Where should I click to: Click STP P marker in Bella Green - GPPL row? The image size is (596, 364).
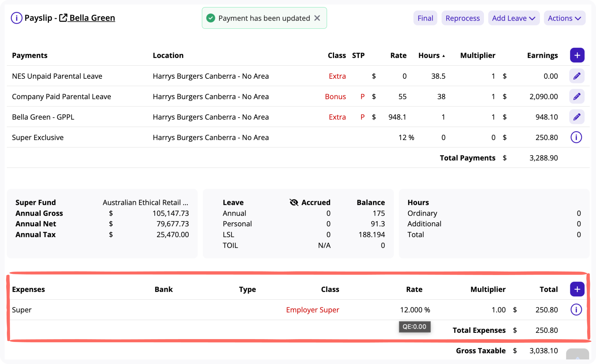click(x=362, y=117)
